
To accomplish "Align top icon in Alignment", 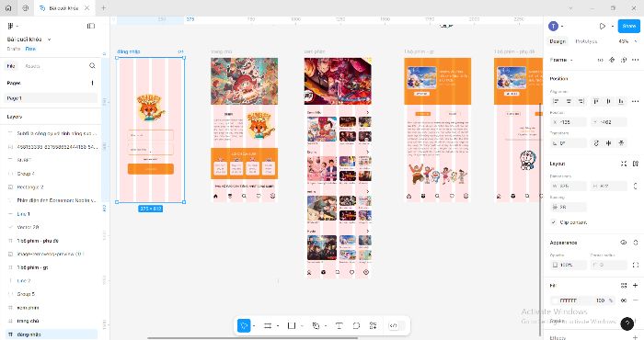I will [596, 101].
